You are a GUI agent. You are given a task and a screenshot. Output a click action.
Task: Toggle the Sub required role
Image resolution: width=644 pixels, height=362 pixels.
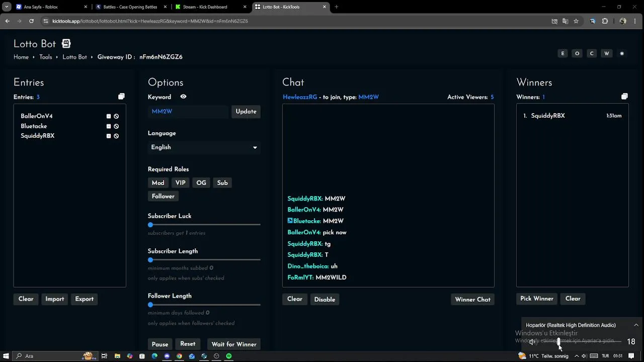click(222, 183)
